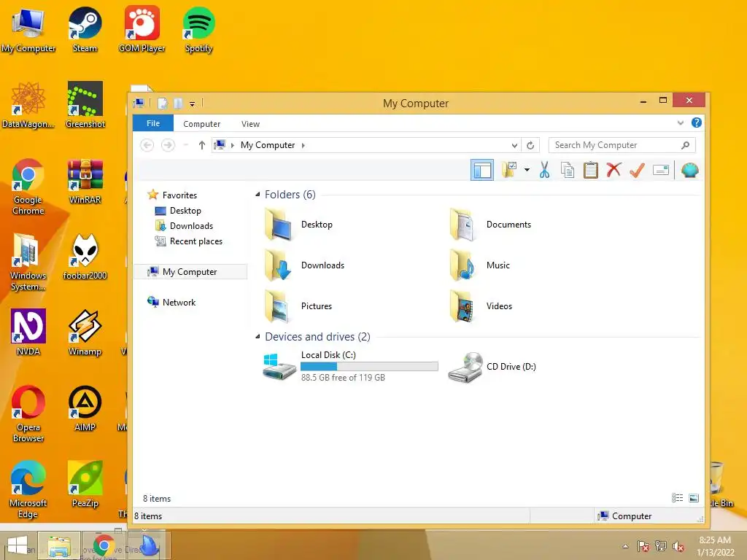Click the GOM Player desktop shortcut
The width and height of the screenshot is (747, 560).
[x=142, y=29]
